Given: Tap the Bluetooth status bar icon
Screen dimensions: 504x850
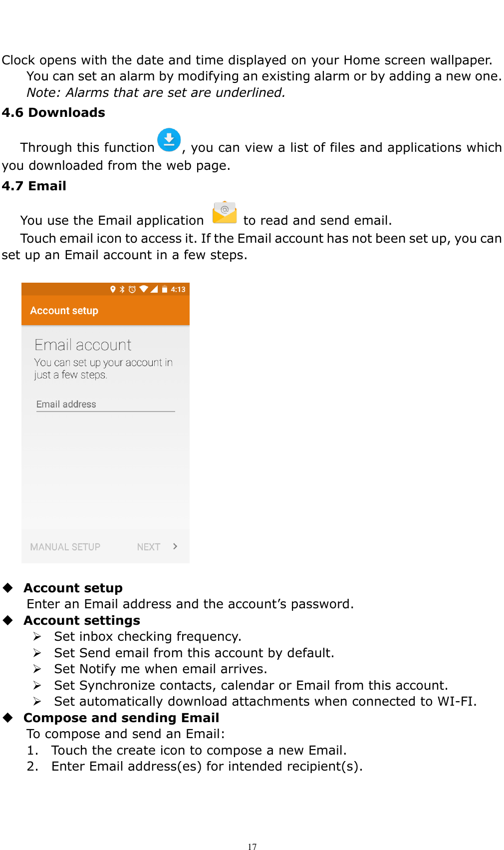Looking at the screenshot, I should point(122,289).
